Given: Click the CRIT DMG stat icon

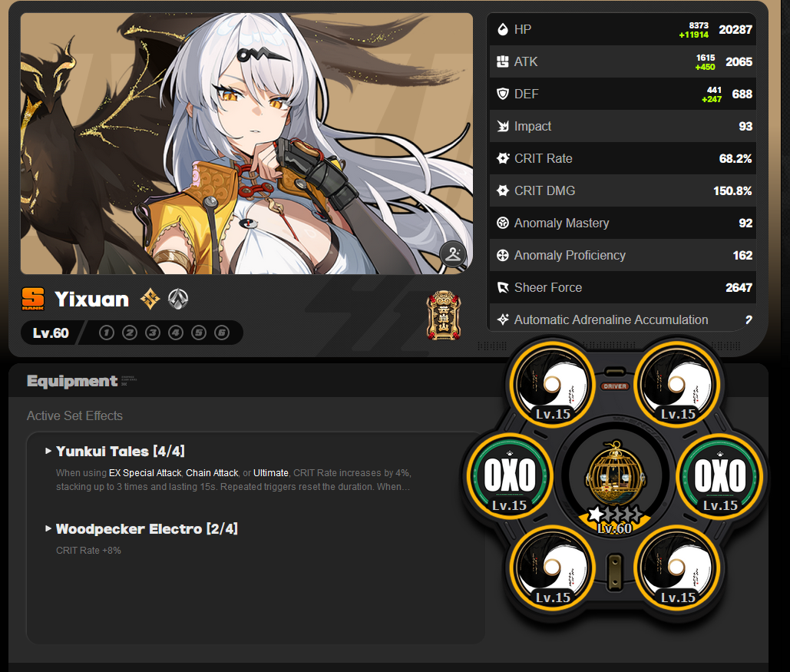Looking at the screenshot, I should pyautogui.click(x=502, y=190).
